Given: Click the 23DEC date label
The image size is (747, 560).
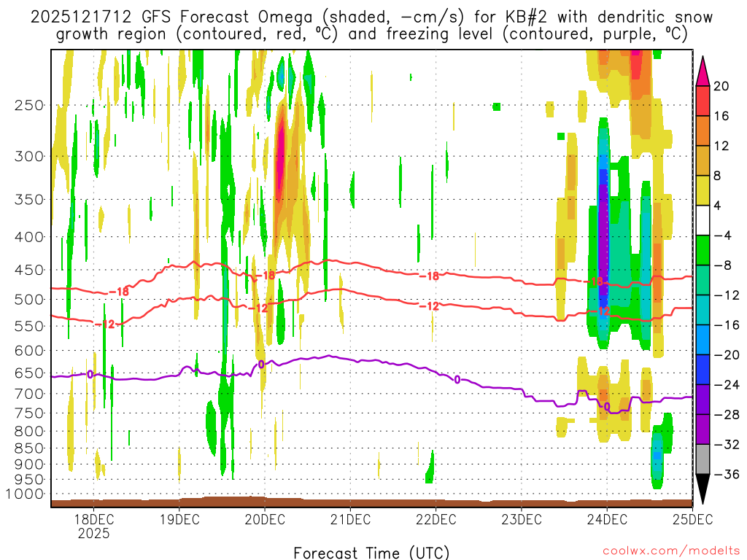Looking at the screenshot, I should pos(521,518).
